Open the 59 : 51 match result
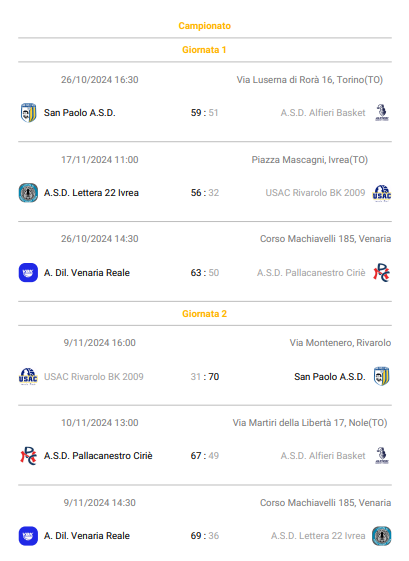 pos(204,113)
